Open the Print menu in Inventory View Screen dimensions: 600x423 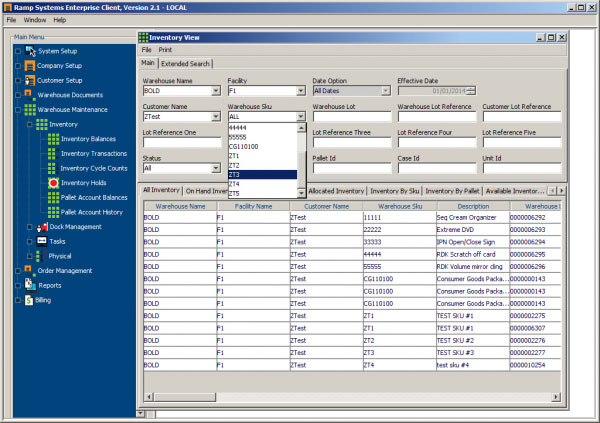coord(165,49)
